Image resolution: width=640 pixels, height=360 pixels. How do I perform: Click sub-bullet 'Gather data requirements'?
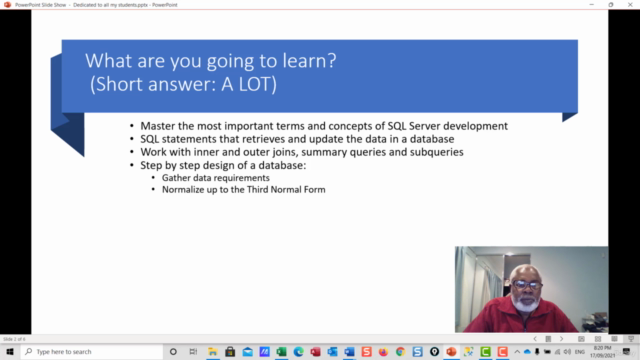(216, 178)
